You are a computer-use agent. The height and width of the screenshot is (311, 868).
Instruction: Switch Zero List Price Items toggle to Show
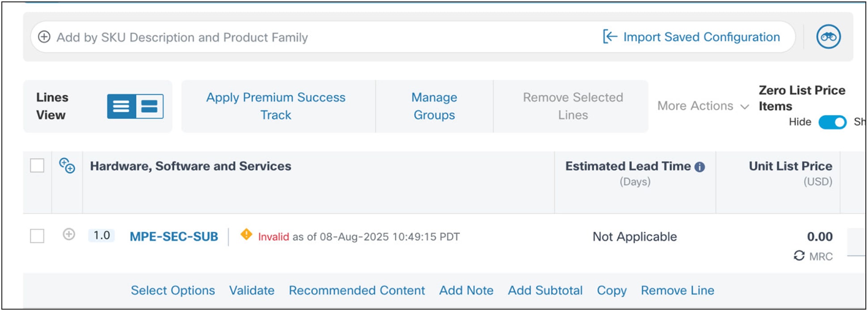(x=833, y=122)
